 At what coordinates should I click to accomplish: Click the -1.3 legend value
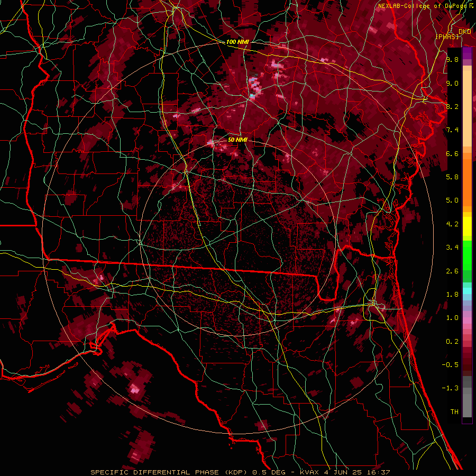click(x=450, y=388)
